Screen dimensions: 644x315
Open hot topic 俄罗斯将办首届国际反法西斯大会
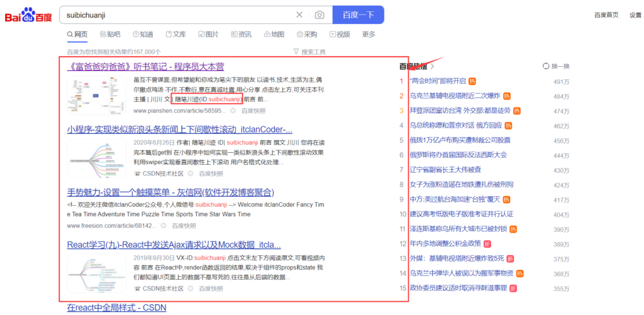coord(458,155)
